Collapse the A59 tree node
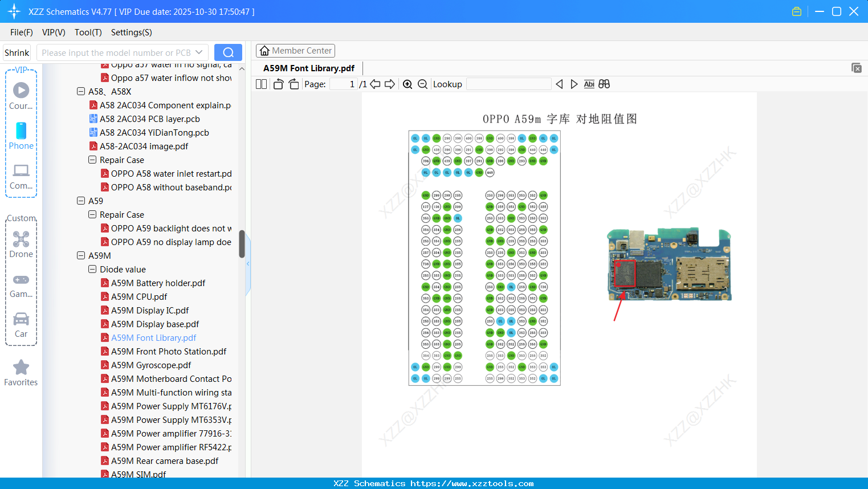 pos(81,201)
